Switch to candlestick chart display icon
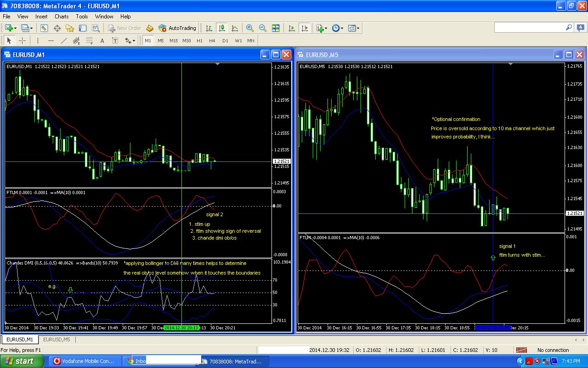 click(x=222, y=28)
